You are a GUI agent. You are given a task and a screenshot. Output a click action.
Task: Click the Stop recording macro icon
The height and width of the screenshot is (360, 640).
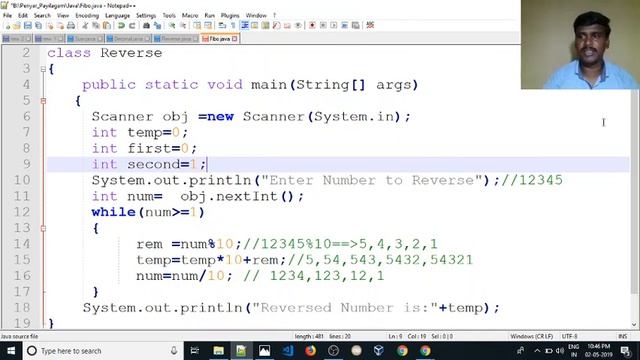[x=323, y=25]
